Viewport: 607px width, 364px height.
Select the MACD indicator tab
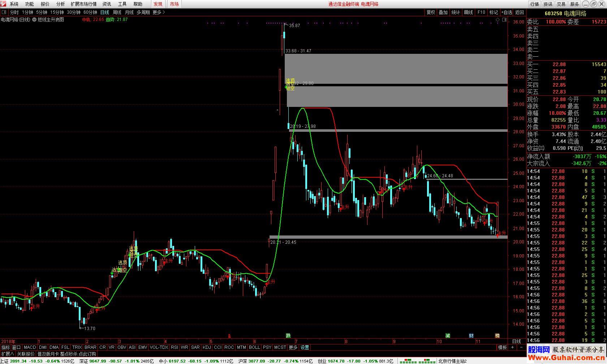pyautogui.click(x=30, y=347)
